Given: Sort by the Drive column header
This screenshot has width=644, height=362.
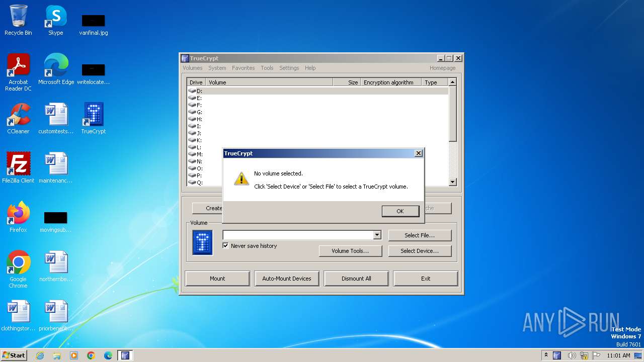Looking at the screenshot, I should tap(197, 82).
